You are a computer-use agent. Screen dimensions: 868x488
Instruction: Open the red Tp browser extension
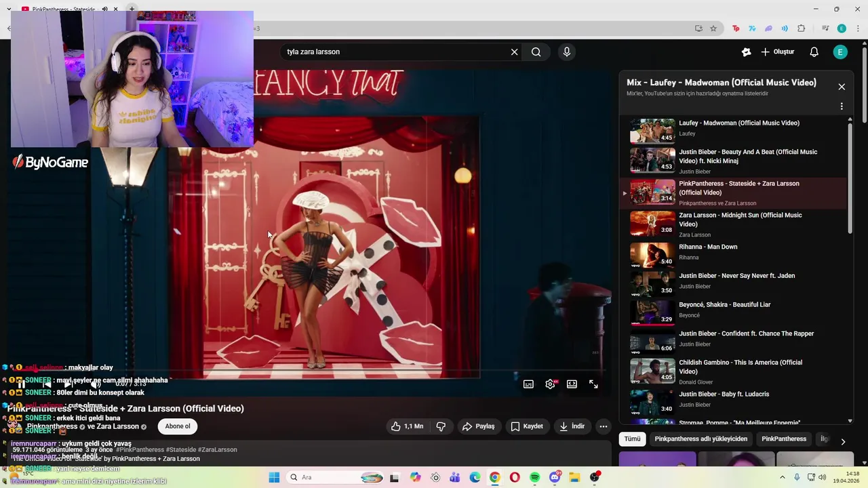point(736,28)
